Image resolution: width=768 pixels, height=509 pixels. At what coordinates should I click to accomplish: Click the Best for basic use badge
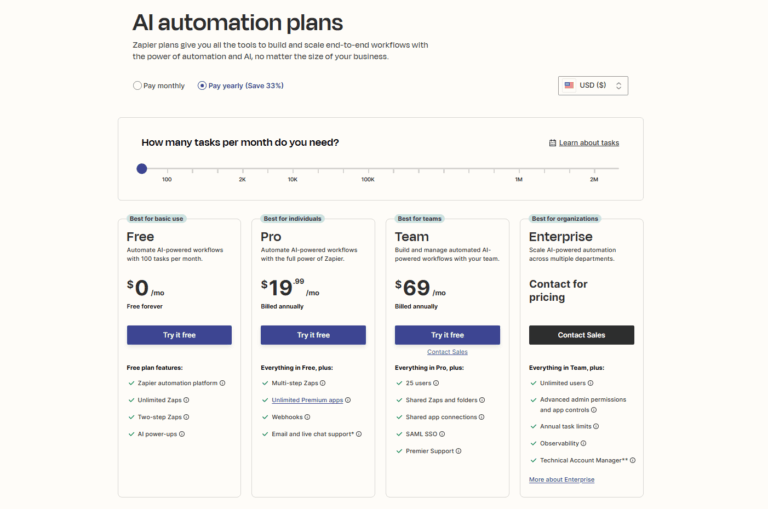click(156, 219)
